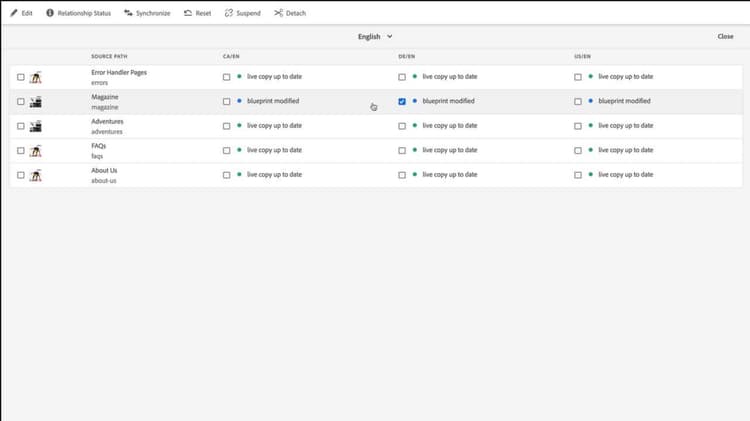
Task: Click the about-us path text
Action: (x=104, y=181)
